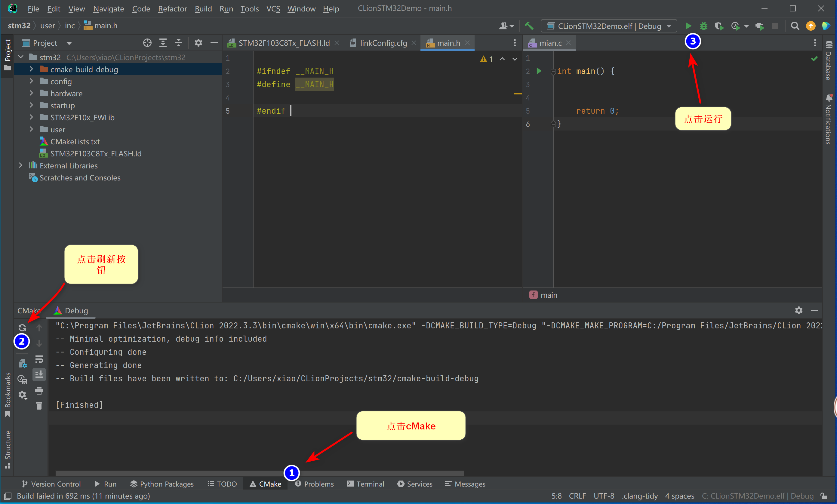Hide the Project panel with minus icon

click(214, 43)
